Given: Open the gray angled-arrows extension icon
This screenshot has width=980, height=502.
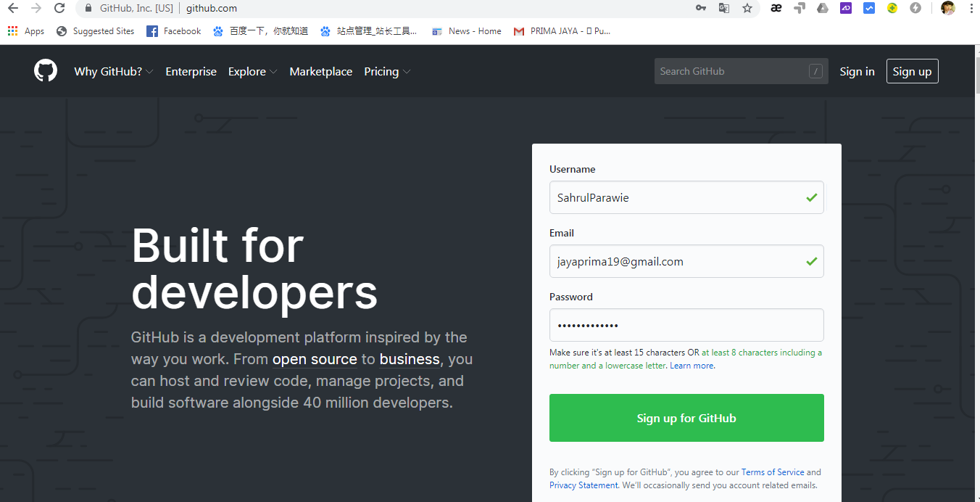Looking at the screenshot, I should point(800,9).
